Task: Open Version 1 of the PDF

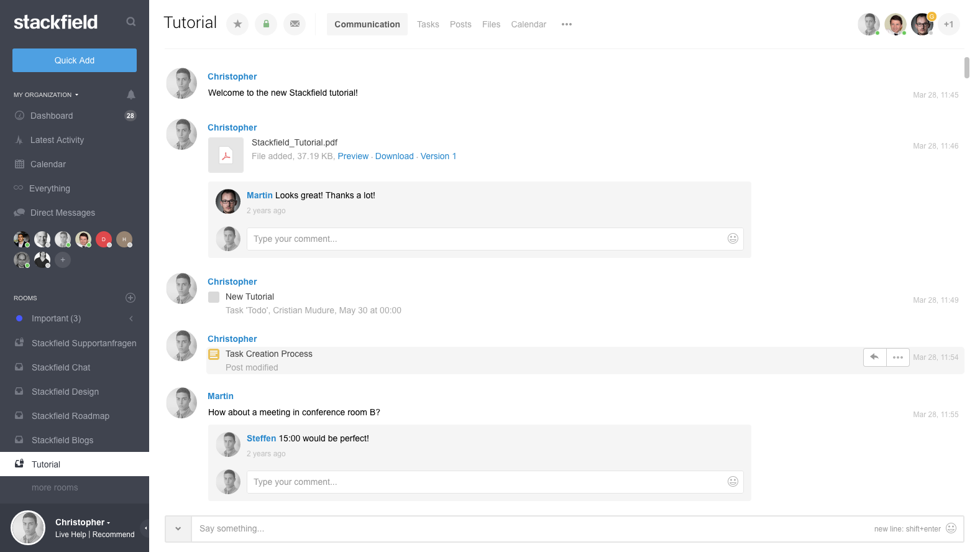Action: tap(438, 156)
